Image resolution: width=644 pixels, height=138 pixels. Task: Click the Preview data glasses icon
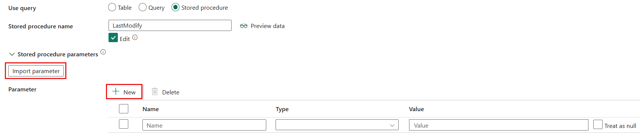coord(244,26)
